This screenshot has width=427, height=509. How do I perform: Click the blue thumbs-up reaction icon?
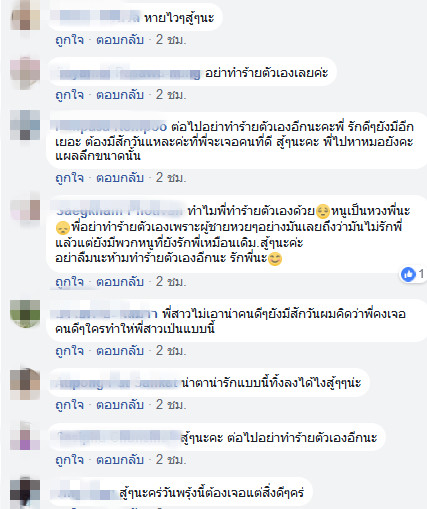pos(408,274)
